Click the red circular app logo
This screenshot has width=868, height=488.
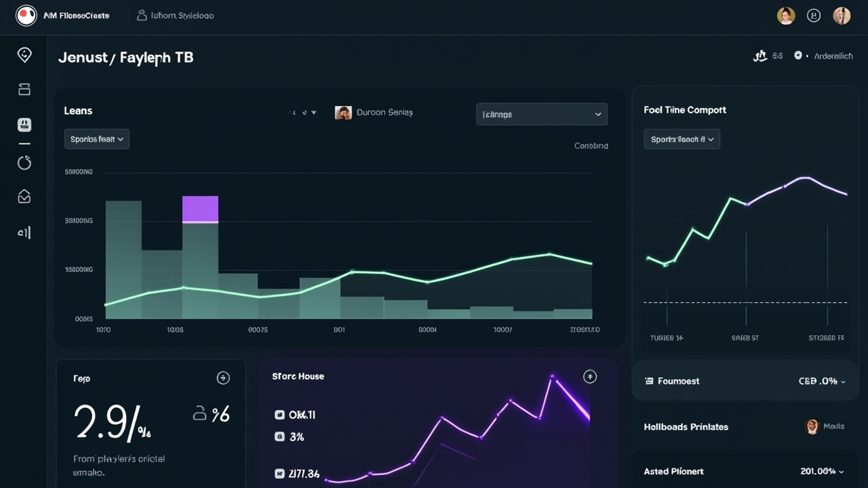[26, 15]
